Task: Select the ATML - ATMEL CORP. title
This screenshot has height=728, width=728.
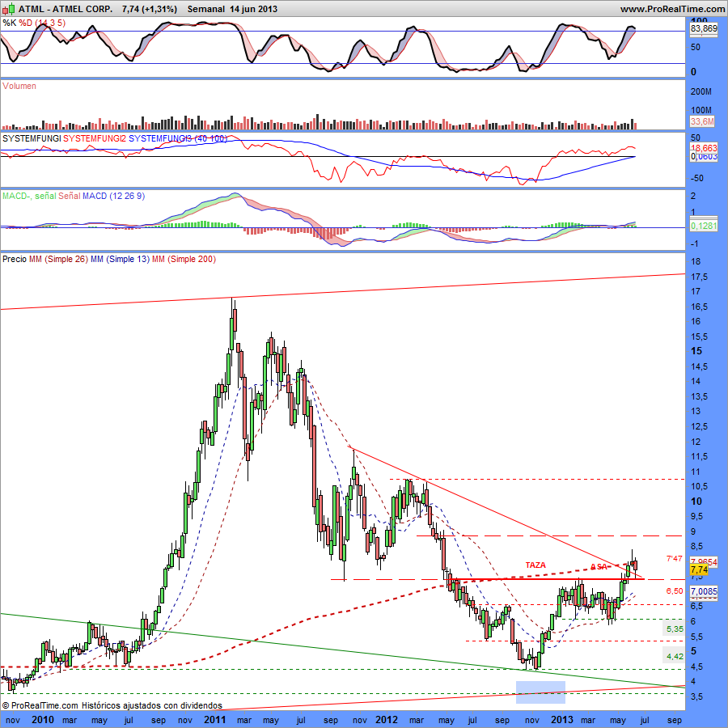Action: (65, 9)
